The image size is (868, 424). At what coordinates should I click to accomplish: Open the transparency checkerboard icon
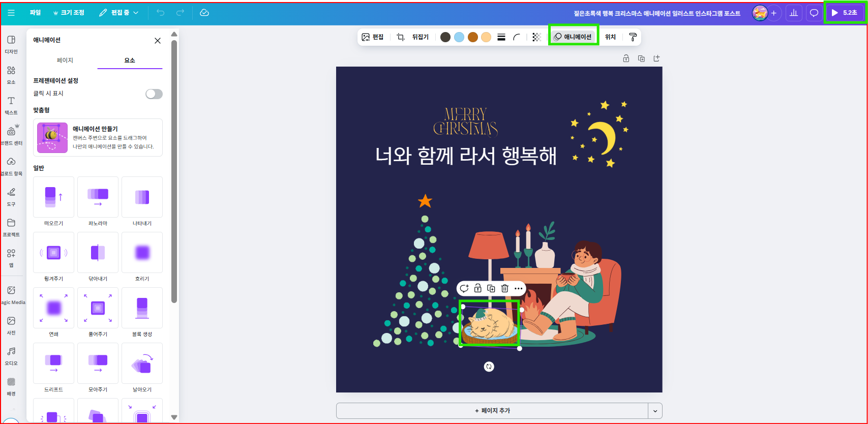tap(536, 37)
